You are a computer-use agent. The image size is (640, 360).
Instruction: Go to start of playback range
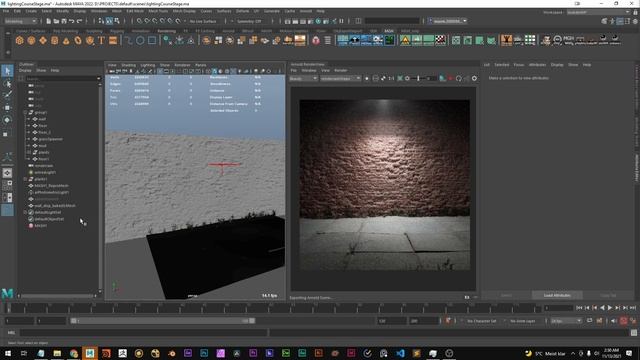coord(579,308)
